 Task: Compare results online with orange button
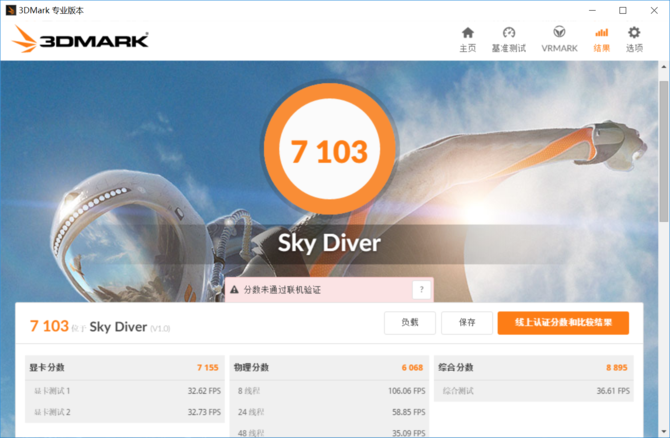563,323
